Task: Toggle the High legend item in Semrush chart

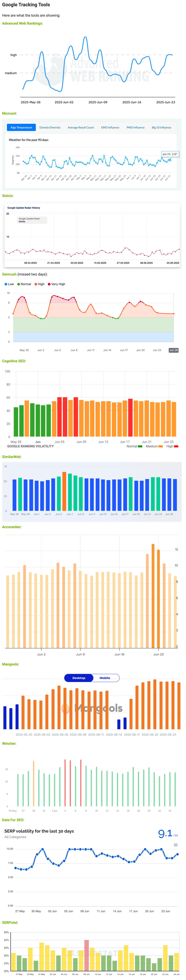Action: click(x=39, y=284)
